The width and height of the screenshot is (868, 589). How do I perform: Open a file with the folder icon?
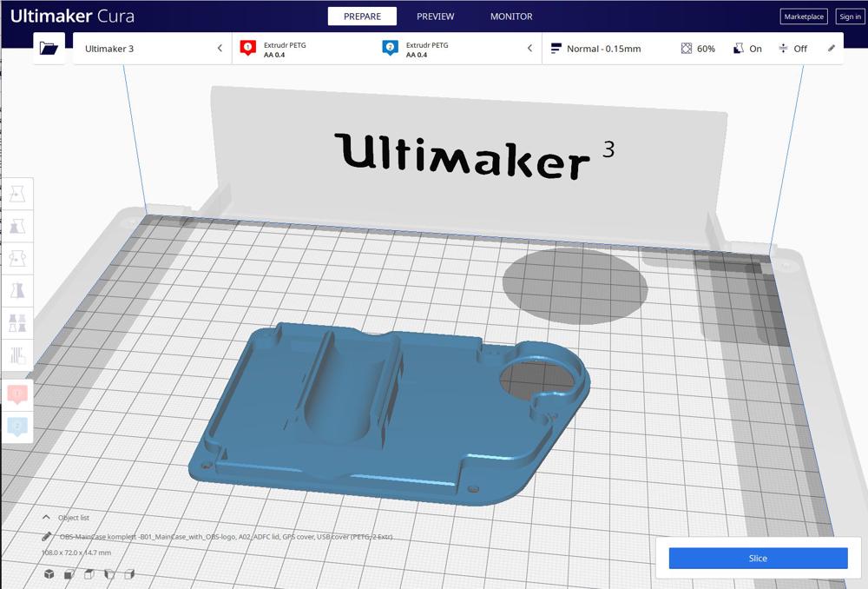click(49, 48)
